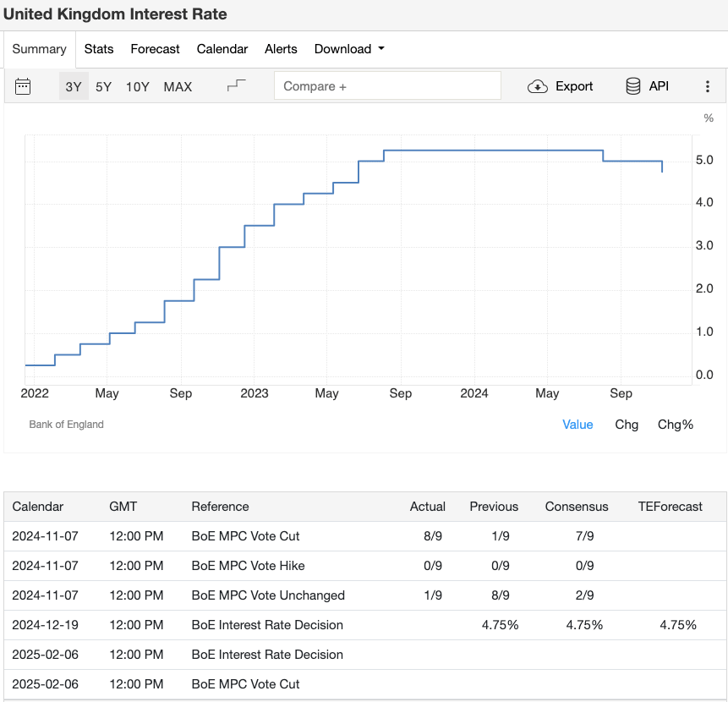Select the Value display mode
The width and height of the screenshot is (728, 702).
click(577, 424)
